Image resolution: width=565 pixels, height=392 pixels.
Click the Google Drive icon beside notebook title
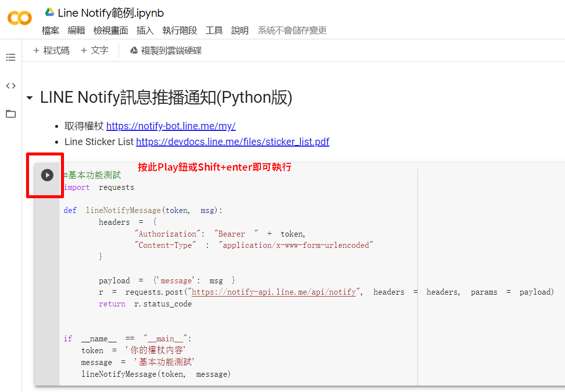click(x=49, y=13)
